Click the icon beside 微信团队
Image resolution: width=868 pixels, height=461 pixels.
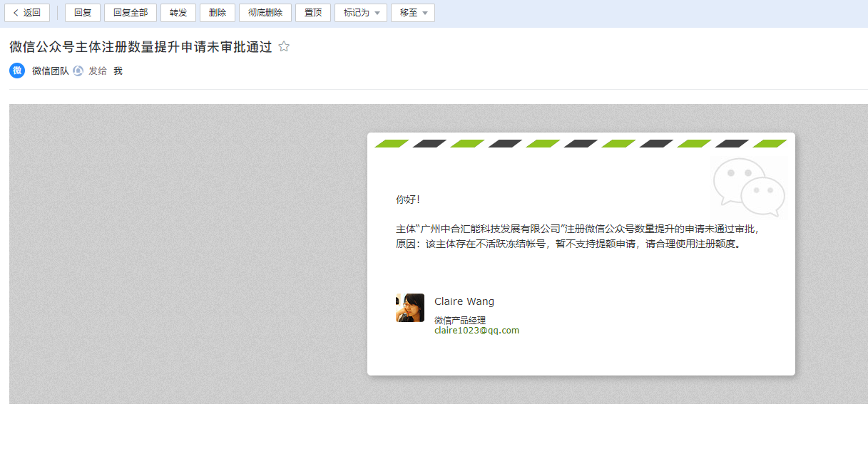pyautogui.click(x=78, y=71)
